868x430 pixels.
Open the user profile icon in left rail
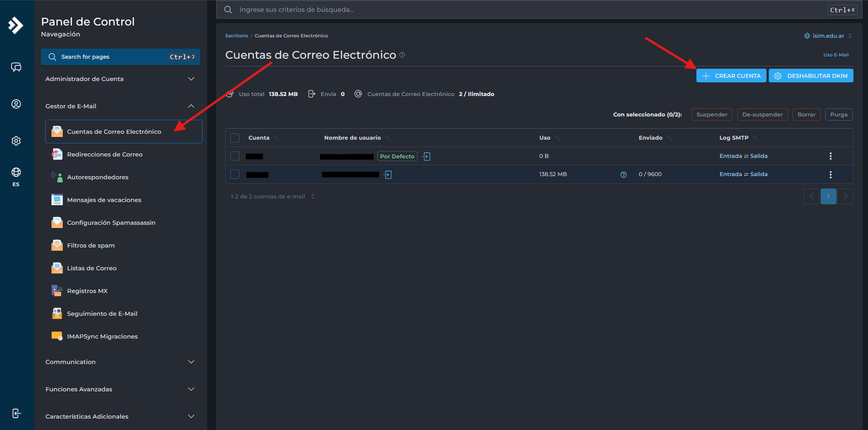(x=16, y=104)
